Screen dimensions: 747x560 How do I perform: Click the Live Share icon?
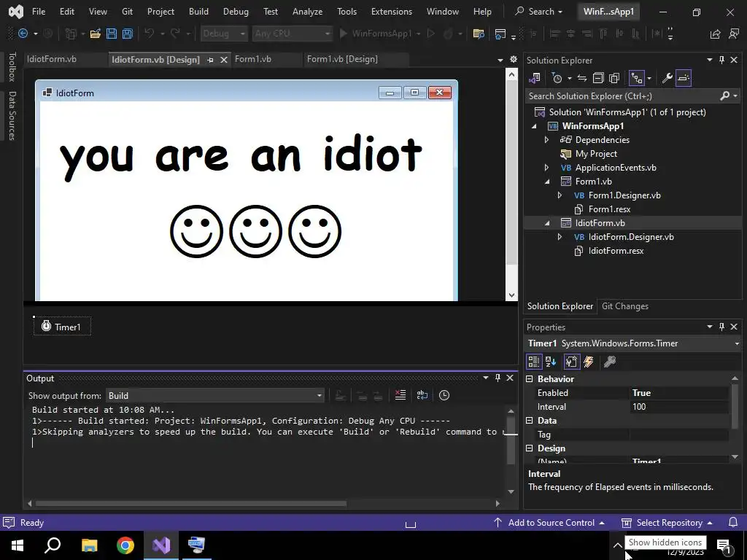[715, 34]
